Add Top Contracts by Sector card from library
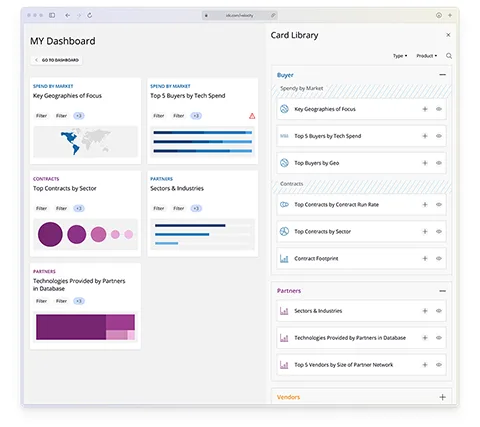The image size is (480, 427). 425,231
